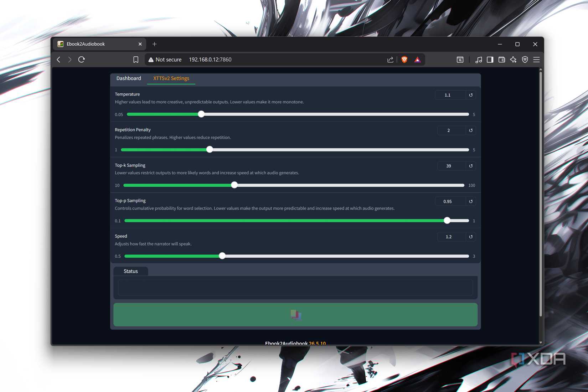Reset the Top-k Sampling value

coord(471,166)
